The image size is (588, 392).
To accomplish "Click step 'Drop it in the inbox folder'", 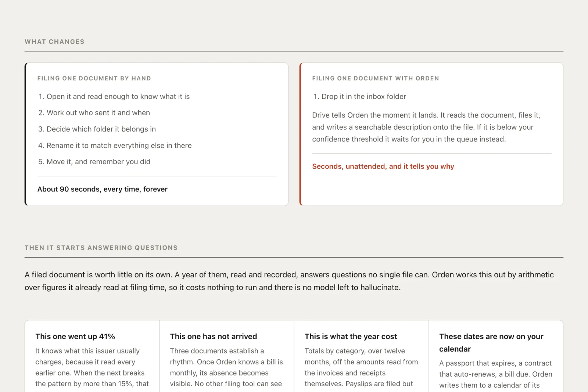I will [x=364, y=96].
